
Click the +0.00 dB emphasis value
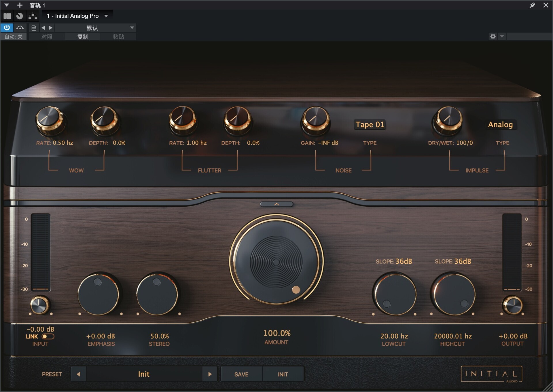click(x=101, y=336)
